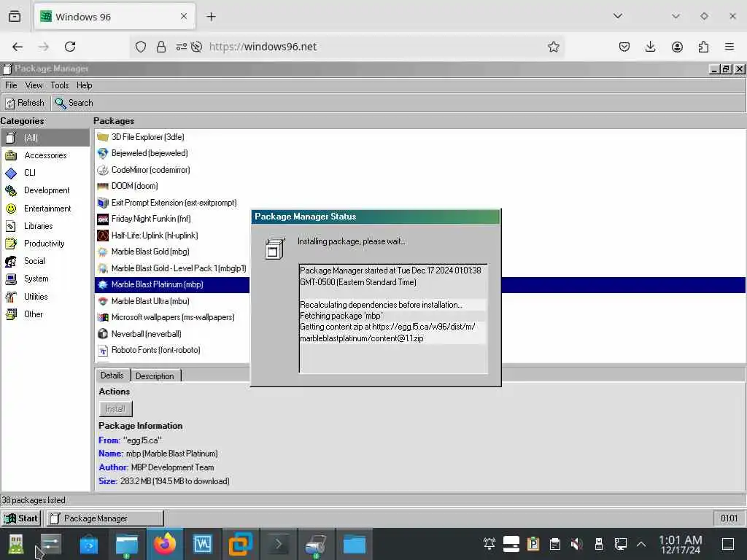
Task: Select the Productivity category
Action: 44,244
